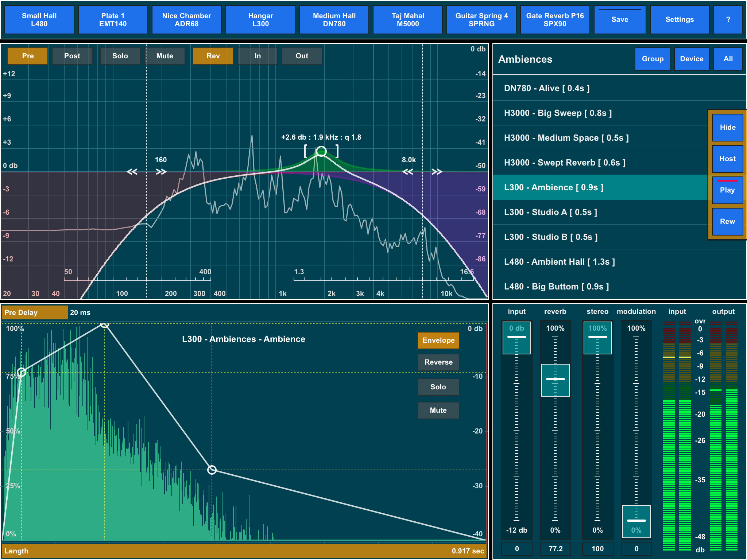Select the envelope peak point at 100%

click(x=105, y=324)
